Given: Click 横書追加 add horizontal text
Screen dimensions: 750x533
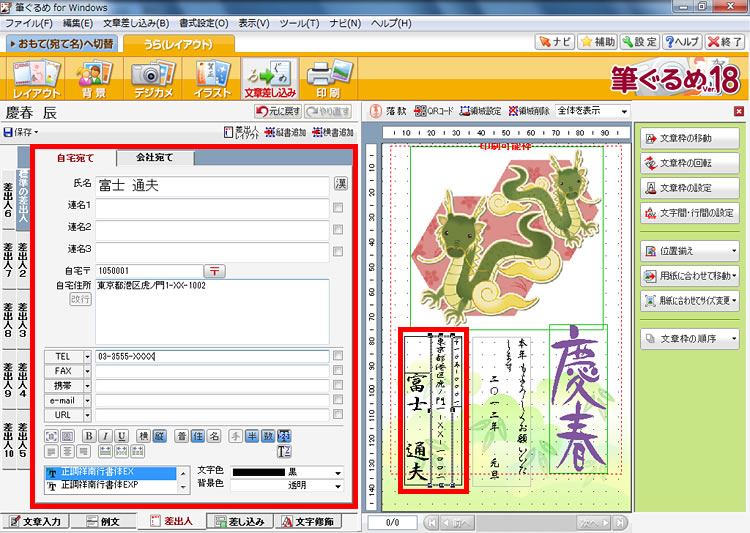Looking at the screenshot, I should [x=333, y=132].
